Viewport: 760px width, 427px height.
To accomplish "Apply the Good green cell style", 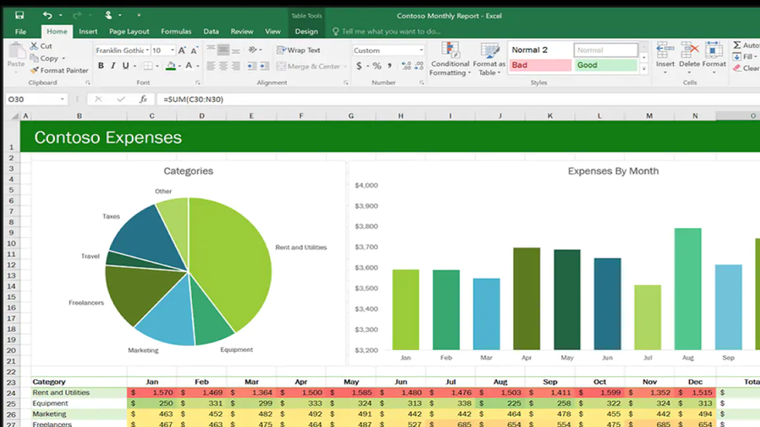I will pyautogui.click(x=606, y=65).
